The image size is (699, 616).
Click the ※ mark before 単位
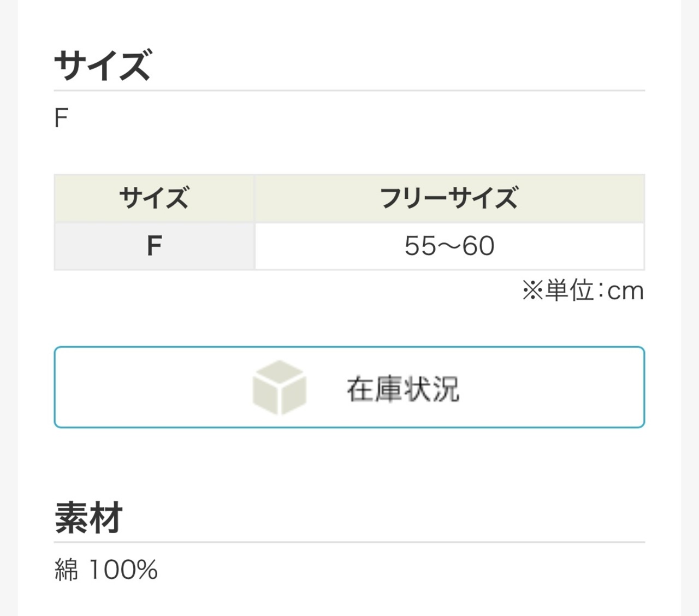click(x=532, y=291)
